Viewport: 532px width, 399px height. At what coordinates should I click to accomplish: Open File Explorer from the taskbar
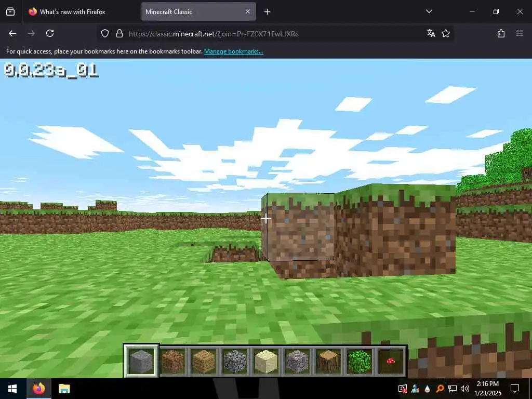coord(64,389)
